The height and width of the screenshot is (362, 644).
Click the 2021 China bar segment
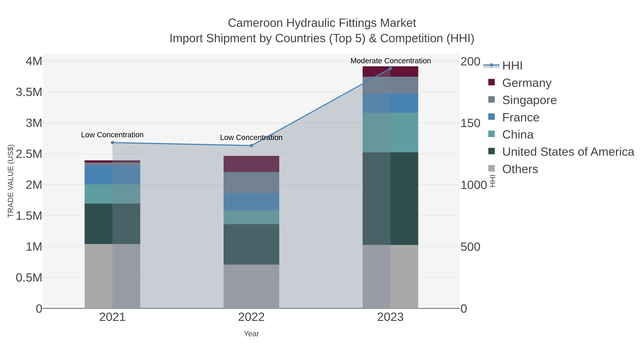click(x=113, y=194)
